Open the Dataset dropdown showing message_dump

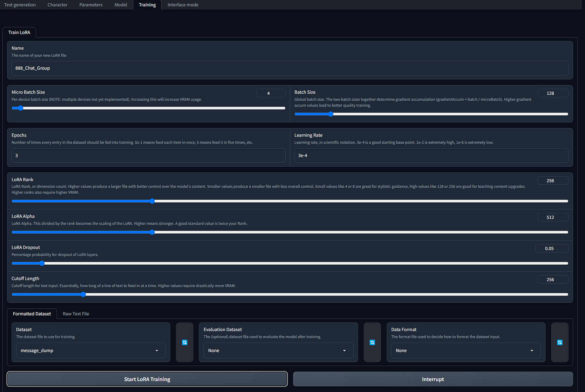(x=91, y=351)
